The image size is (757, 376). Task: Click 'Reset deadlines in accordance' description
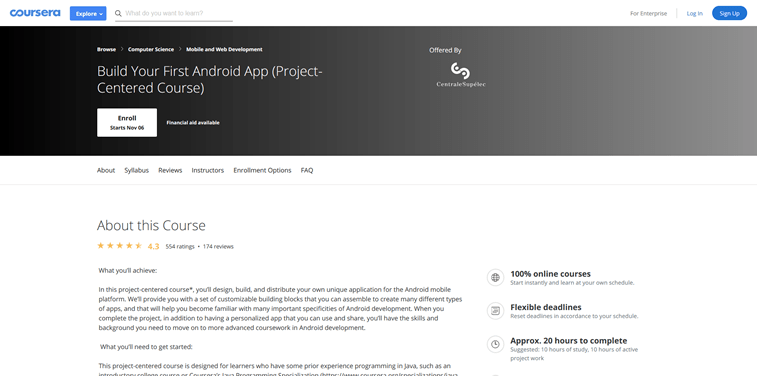[574, 316]
